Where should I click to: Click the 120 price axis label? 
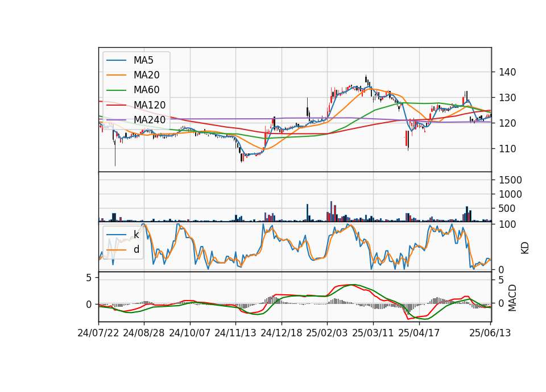[x=507, y=123]
